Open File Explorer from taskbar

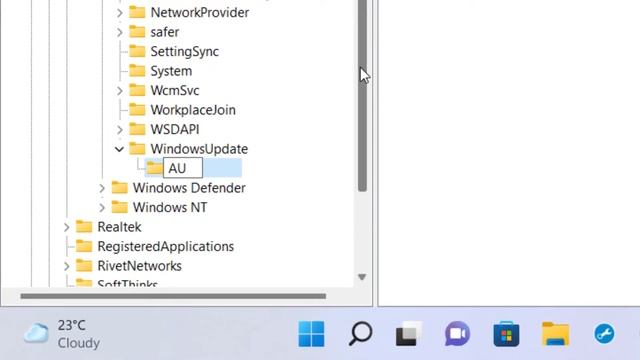556,334
